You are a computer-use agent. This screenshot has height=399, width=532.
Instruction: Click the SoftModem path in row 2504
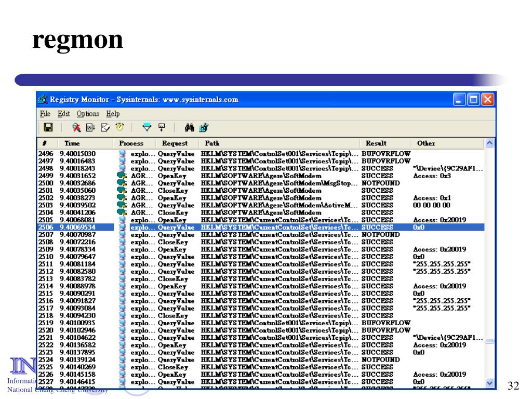pyautogui.click(x=261, y=212)
